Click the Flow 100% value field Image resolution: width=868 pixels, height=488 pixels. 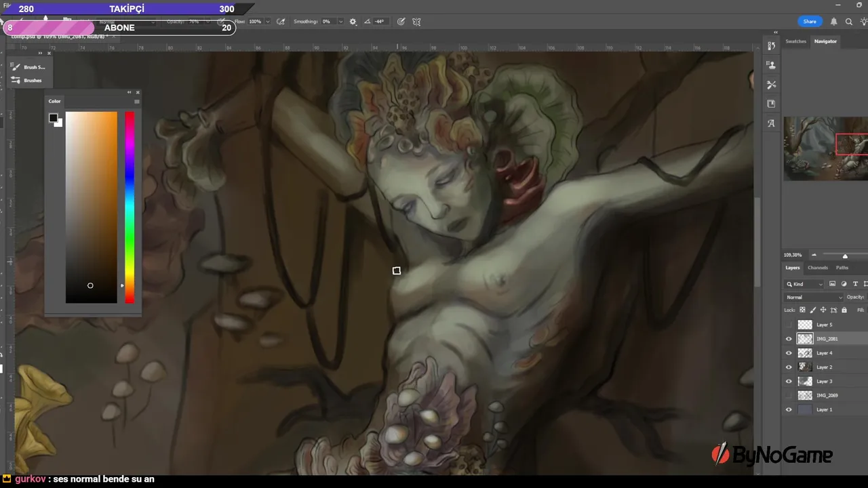point(256,22)
